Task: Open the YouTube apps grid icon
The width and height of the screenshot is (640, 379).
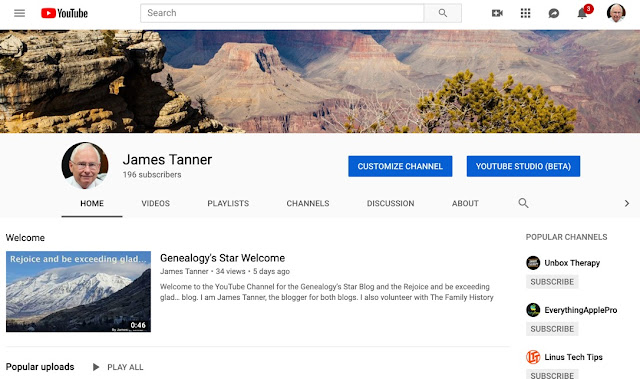Action: point(525,13)
